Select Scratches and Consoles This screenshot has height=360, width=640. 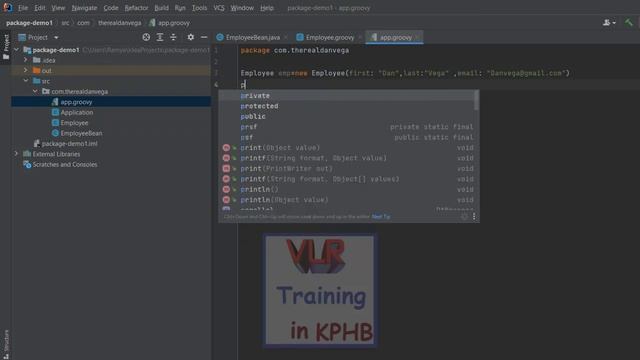[64, 164]
